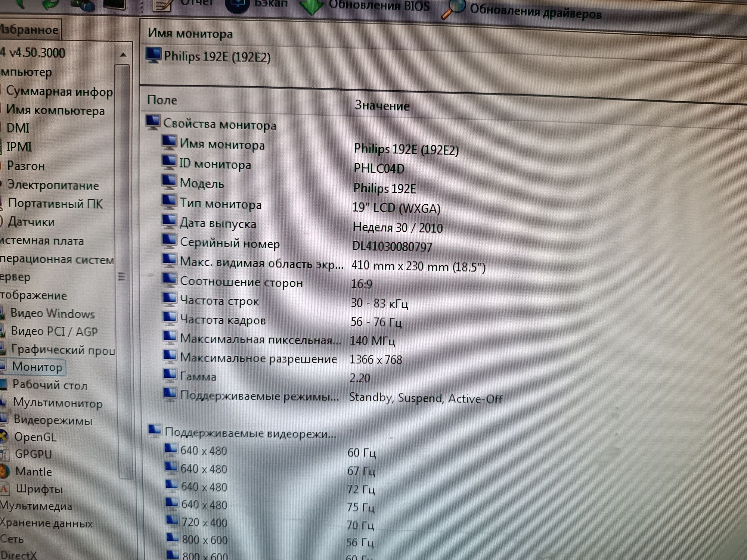Image resolution: width=747 pixels, height=560 pixels.
Task: Open Мультимонитор page
Action: coord(58,403)
